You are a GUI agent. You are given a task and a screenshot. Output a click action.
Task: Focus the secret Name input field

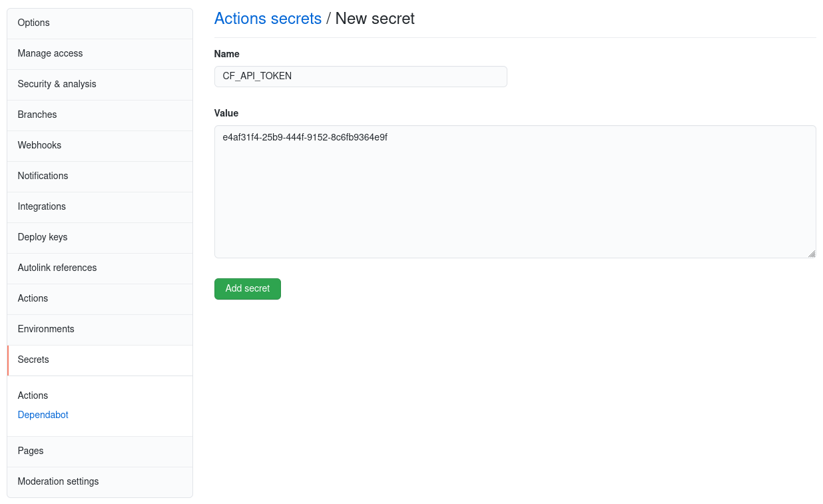coord(360,76)
